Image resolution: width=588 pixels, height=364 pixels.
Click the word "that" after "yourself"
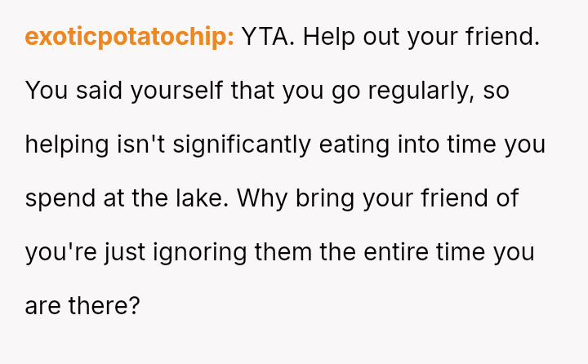click(x=253, y=91)
